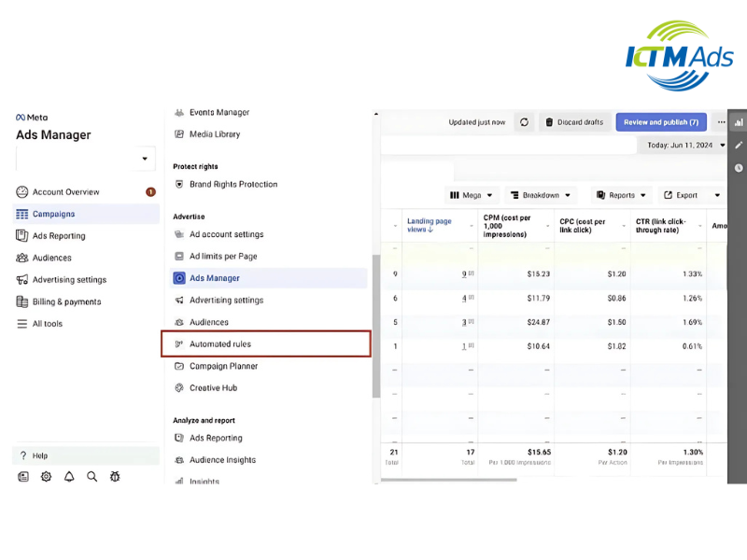
Task: Open Automated rules
Action: (266, 343)
